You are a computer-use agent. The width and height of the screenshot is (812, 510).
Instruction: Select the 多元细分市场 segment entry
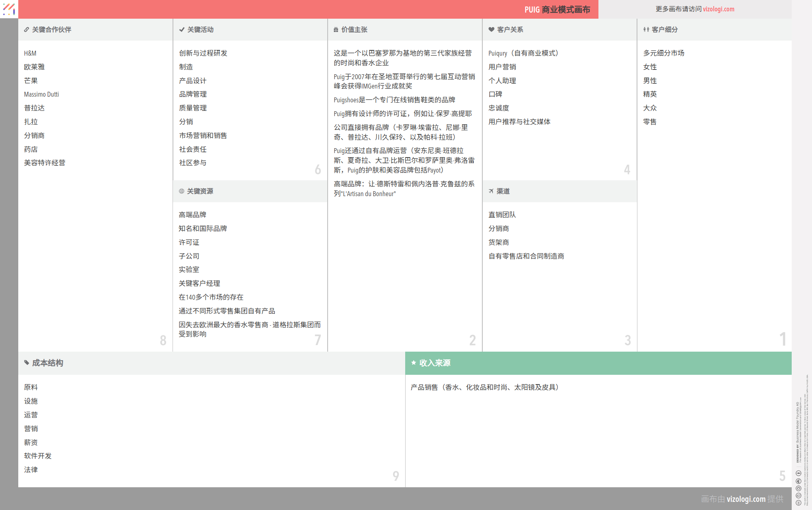click(663, 53)
